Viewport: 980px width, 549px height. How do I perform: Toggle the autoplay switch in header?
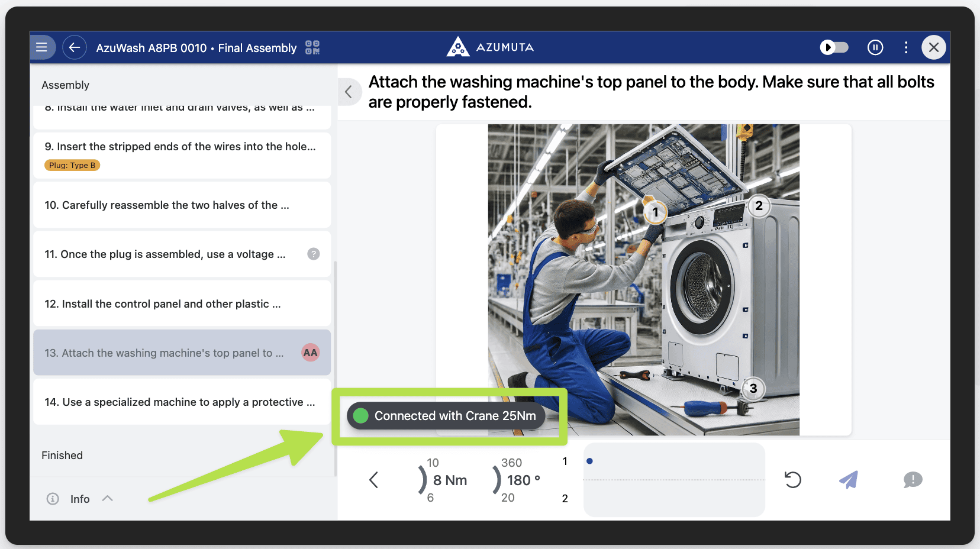click(x=834, y=47)
